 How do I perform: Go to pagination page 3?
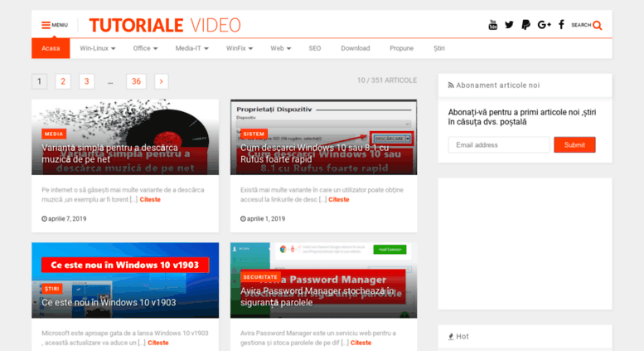[x=87, y=81]
